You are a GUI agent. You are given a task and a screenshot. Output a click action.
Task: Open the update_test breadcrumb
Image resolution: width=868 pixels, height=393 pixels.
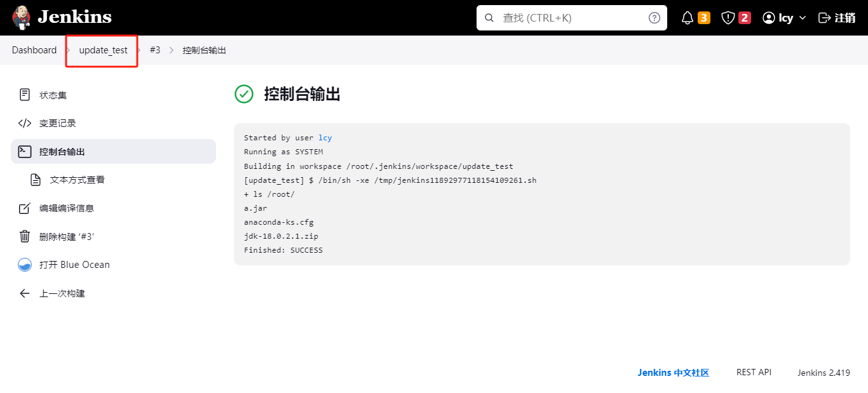pyautogui.click(x=103, y=50)
